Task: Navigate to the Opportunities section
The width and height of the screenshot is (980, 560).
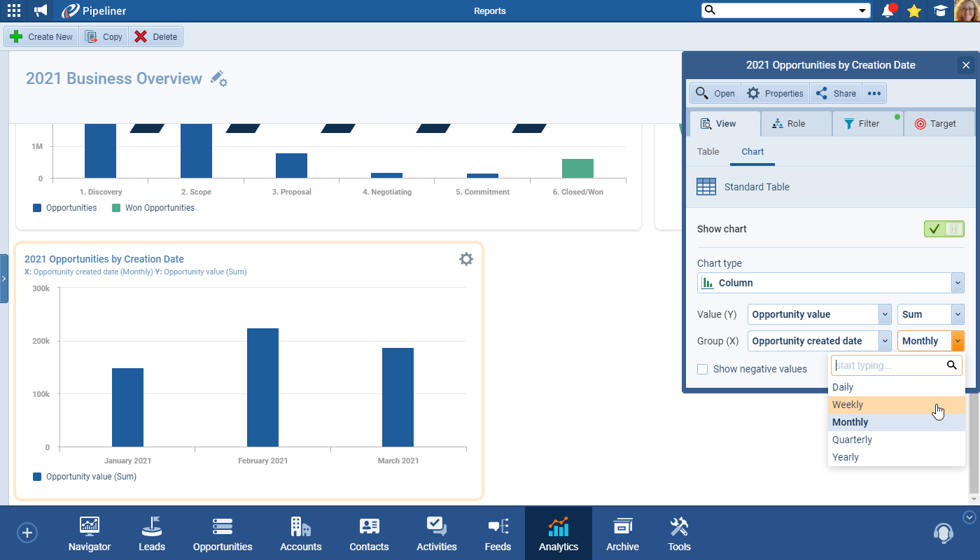Action: point(222,533)
